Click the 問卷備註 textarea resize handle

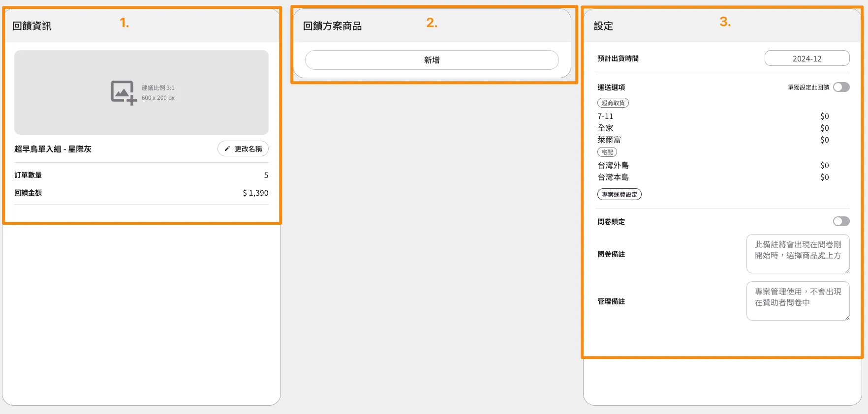(x=847, y=270)
